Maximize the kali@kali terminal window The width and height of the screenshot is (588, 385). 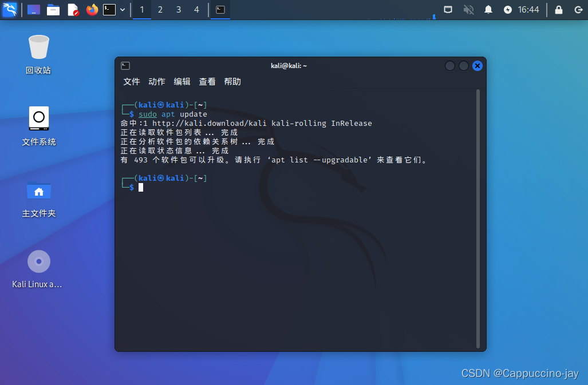(464, 66)
